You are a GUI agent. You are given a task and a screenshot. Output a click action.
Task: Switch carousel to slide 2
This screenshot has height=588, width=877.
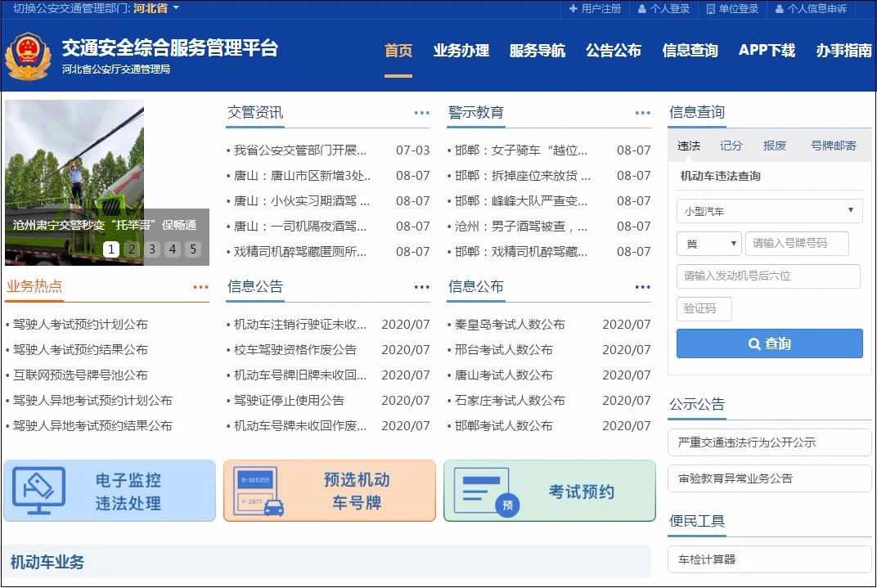click(132, 249)
